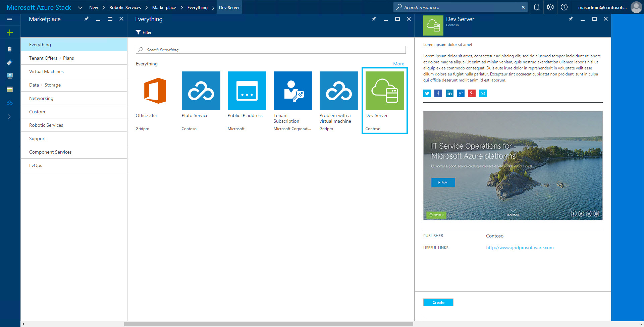Open the gridprosoftware.com link

point(520,248)
